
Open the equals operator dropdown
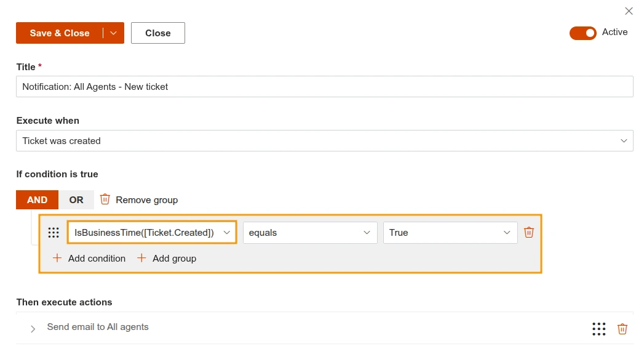(x=310, y=233)
